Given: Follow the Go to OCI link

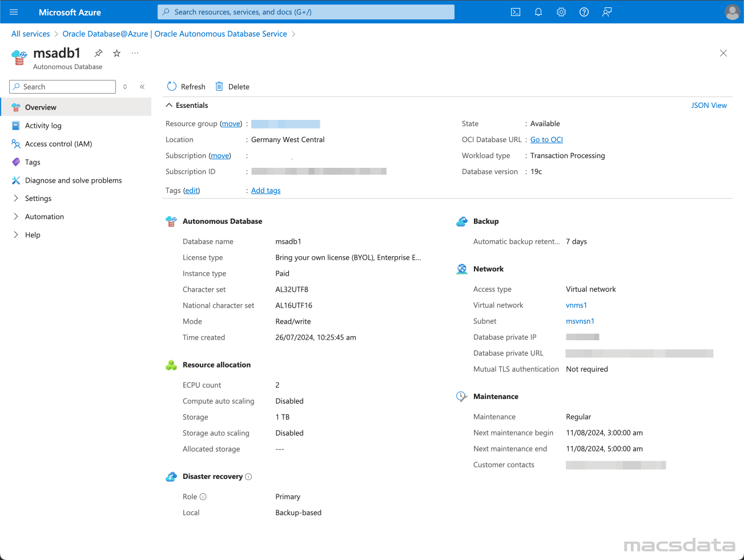Looking at the screenshot, I should click(546, 139).
